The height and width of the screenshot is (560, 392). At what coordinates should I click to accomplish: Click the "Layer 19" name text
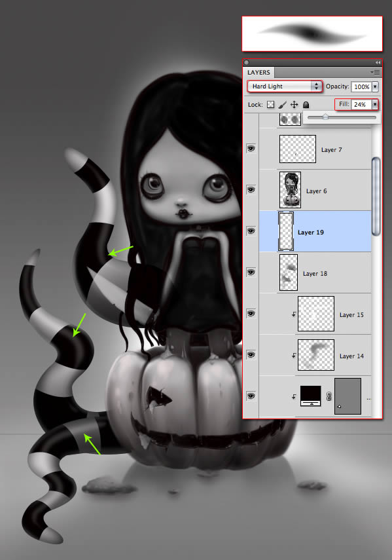pos(311,233)
